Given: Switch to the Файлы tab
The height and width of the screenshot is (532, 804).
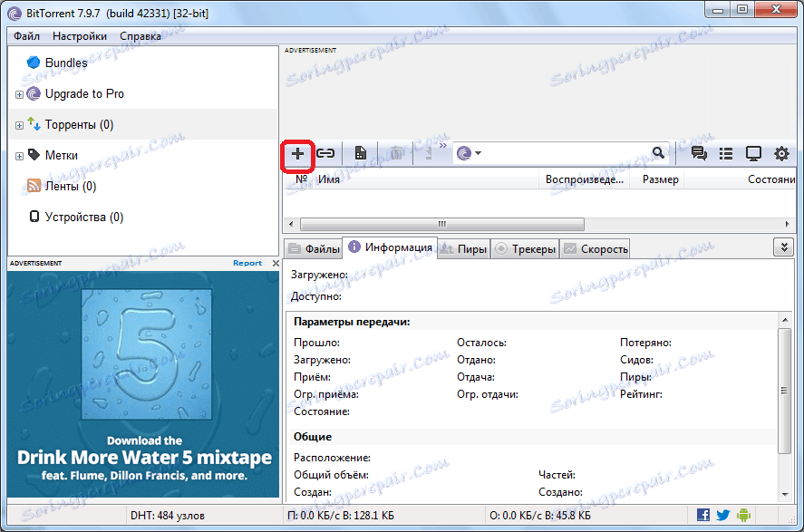Looking at the screenshot, I should coord(314,249).
